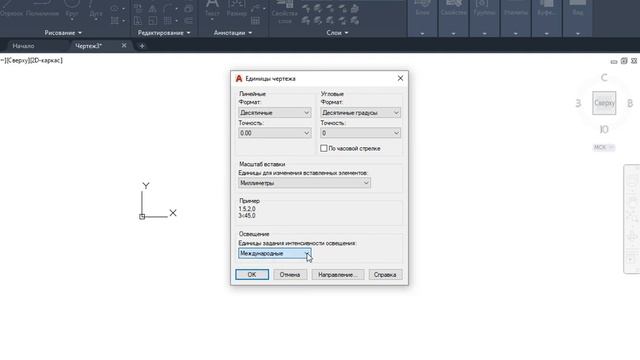This screenshot has width=640, height=360.
Task: Insert a table from the Аннотации panel
Action: tap(256, 20)
